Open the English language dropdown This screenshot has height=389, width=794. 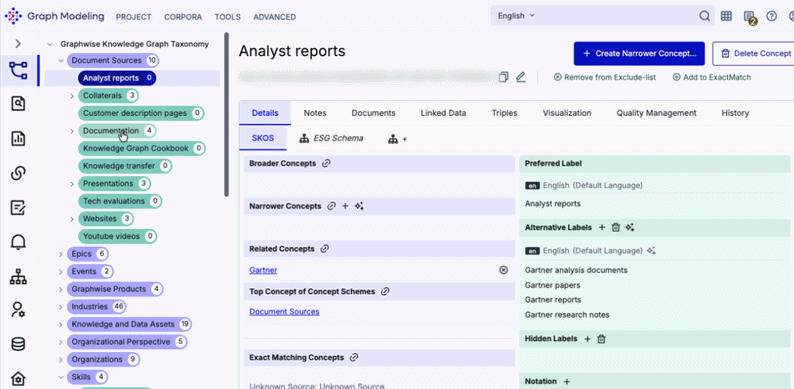[516, 16]
